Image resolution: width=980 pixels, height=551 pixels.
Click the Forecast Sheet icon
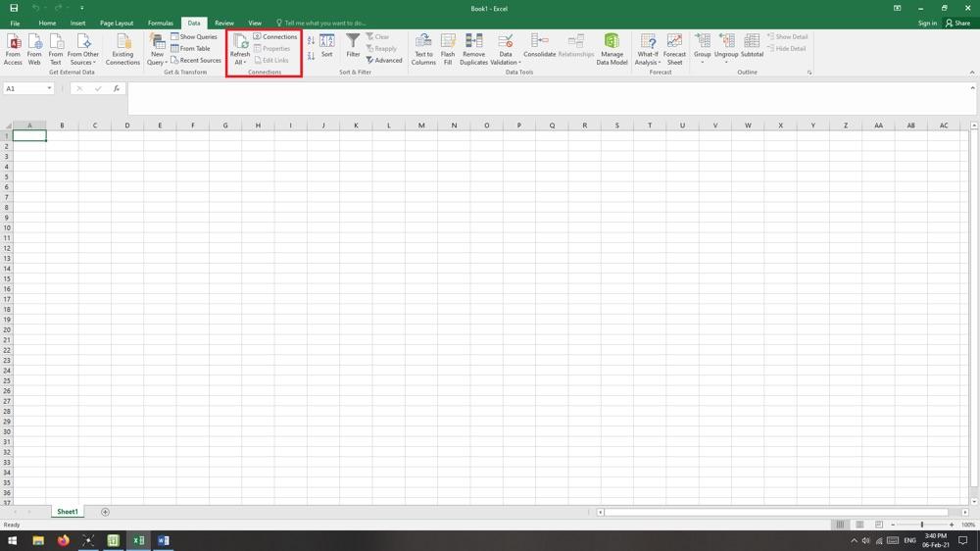[x=674, y=48]
